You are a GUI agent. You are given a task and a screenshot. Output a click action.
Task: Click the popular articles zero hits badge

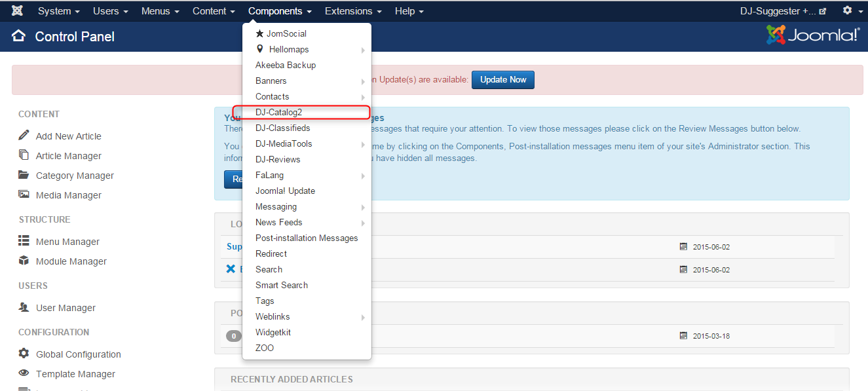[234, 336]
